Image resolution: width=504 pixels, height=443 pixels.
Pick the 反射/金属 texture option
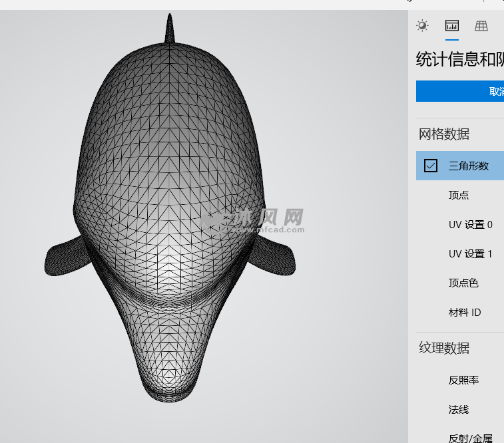coord(470,438)
